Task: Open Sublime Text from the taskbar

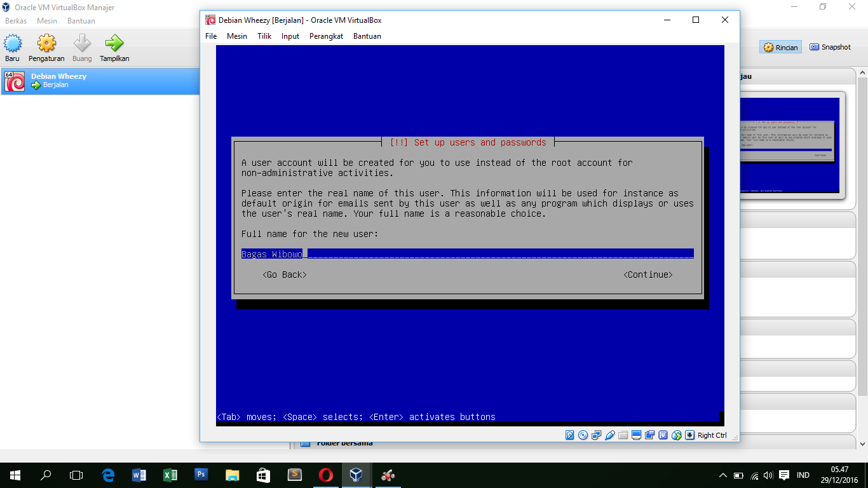Action: 294,475
